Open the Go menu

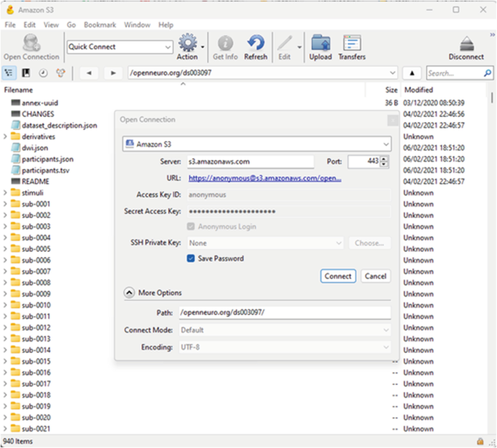(71, 25)
